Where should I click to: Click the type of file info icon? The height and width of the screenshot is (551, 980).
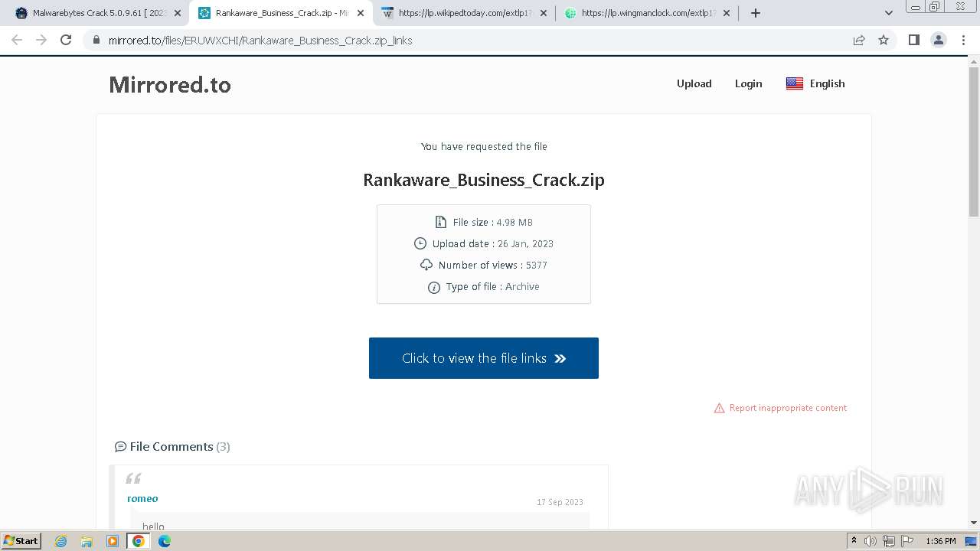(x=433, y=287)
